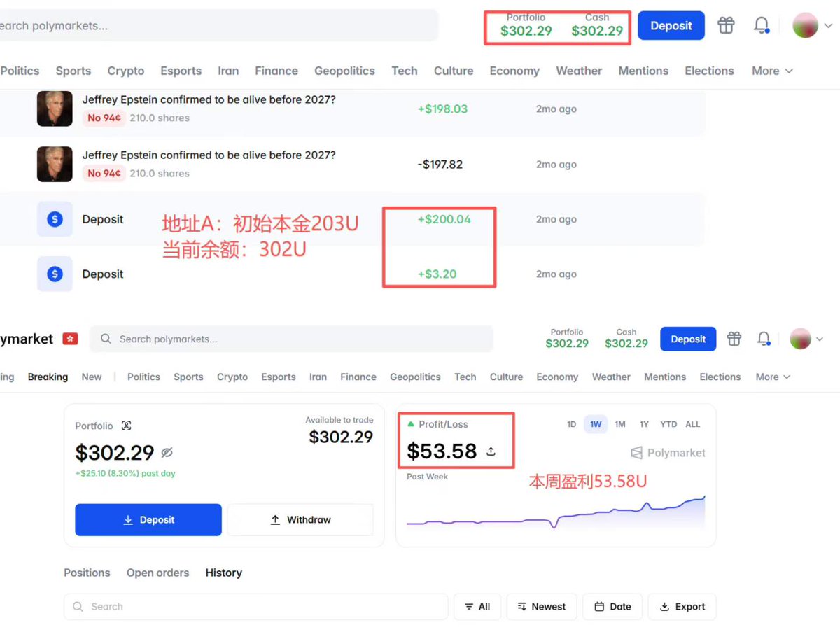The image size is (840, 630).
Task: Open Mentions in the lower category bar
Action: pyautogui.click(x=665, y=377)
